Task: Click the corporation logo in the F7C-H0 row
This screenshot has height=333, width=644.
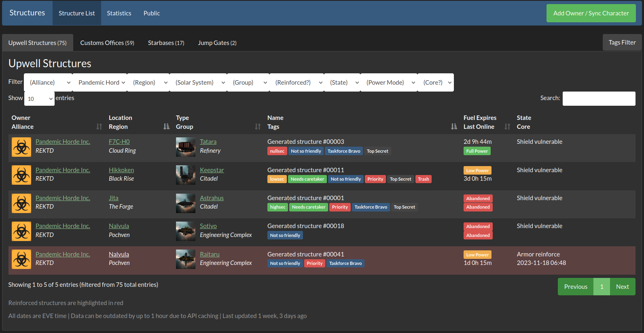Action: tap(21, 147)
